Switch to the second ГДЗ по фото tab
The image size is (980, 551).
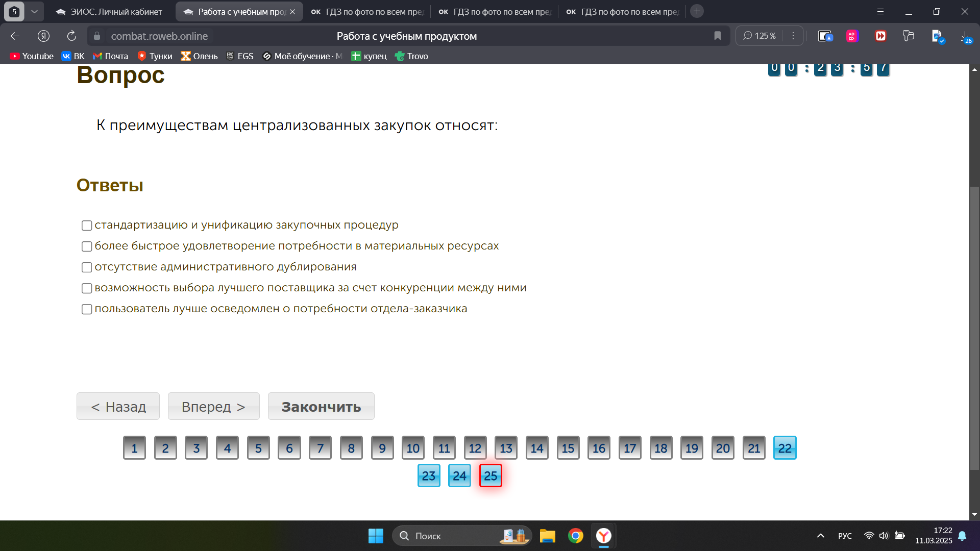coord(495,12)
